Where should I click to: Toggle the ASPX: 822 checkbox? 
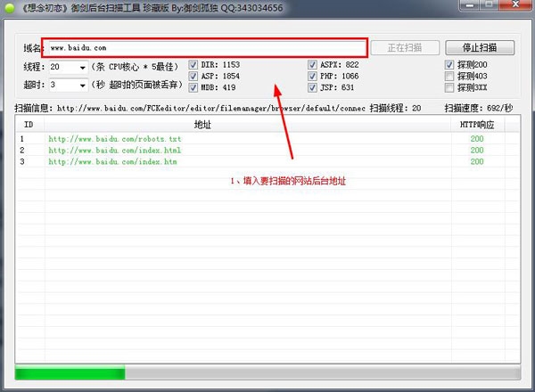tap(312, 65)
